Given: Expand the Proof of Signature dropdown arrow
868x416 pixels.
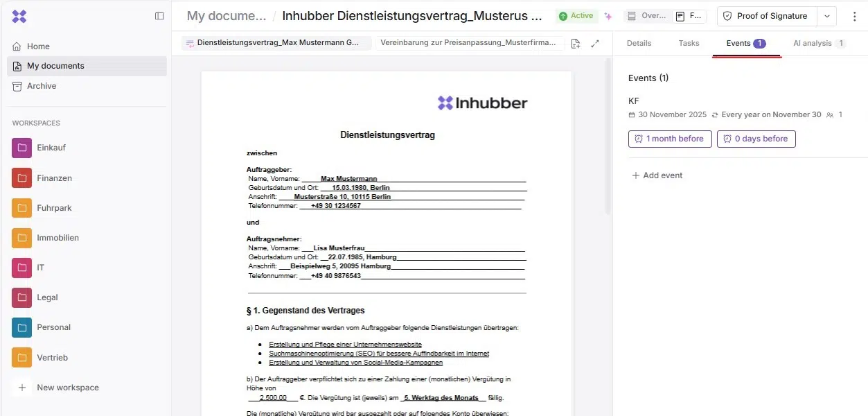Looking at the screenshot, I should click(827, 16).
